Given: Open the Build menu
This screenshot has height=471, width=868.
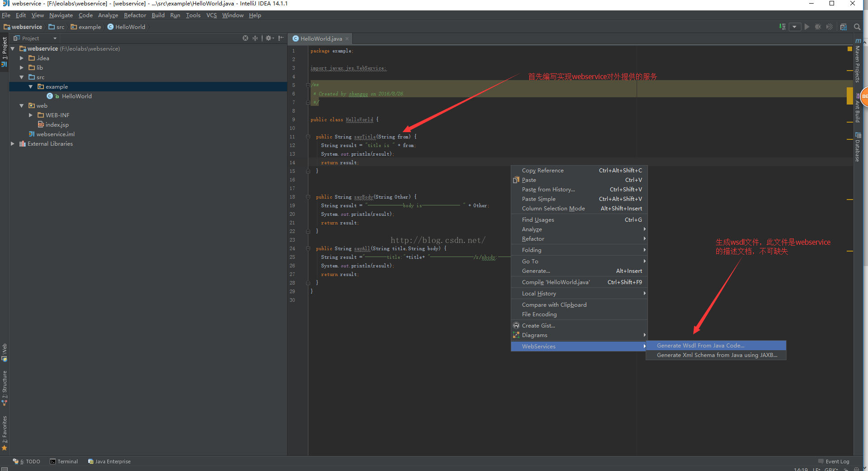Looking at the screenshot, I should pos(158,15).
